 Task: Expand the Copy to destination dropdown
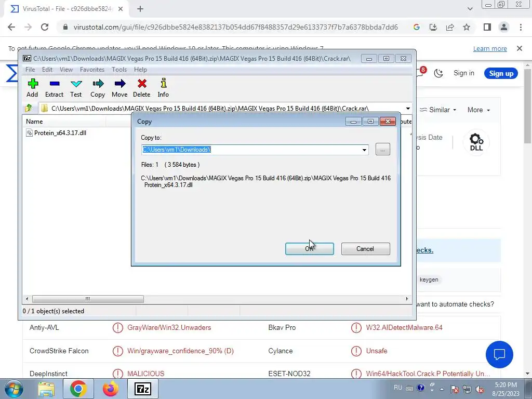coord(364,150)
